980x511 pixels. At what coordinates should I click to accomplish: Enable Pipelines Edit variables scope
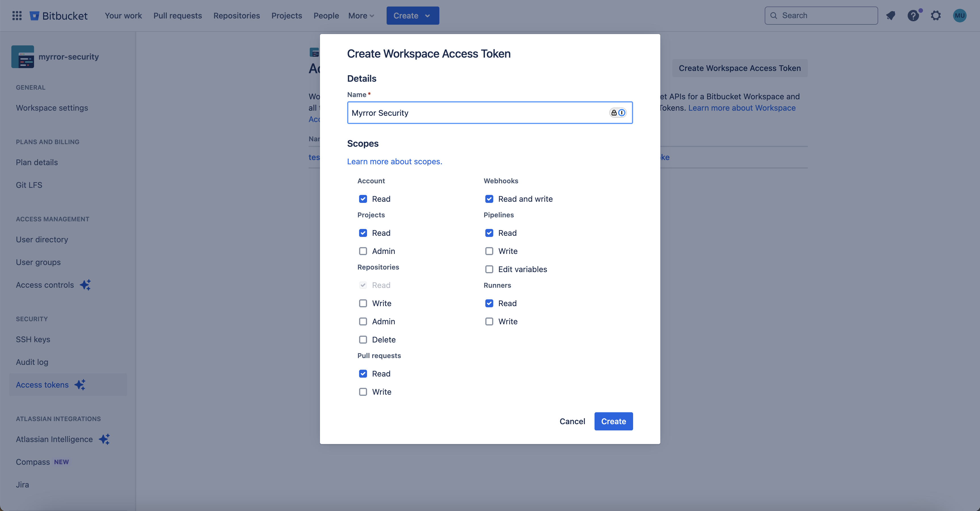(x=489, y=269)
